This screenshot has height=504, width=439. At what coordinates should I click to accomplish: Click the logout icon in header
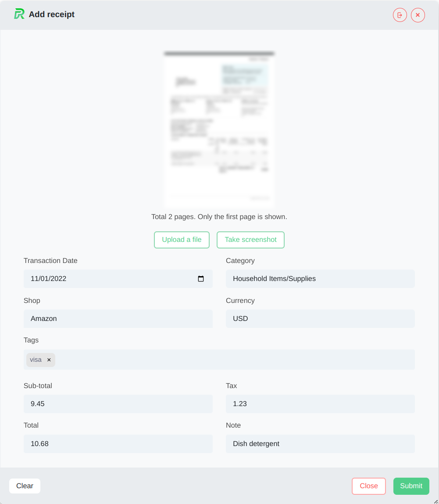point(400,15)
